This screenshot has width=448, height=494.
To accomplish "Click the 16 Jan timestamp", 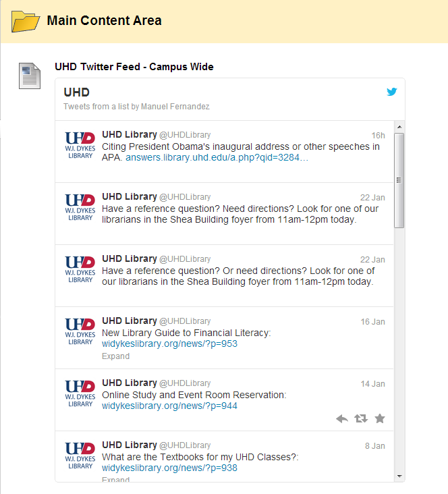I will pyautogui.click(x=372, y=322).
